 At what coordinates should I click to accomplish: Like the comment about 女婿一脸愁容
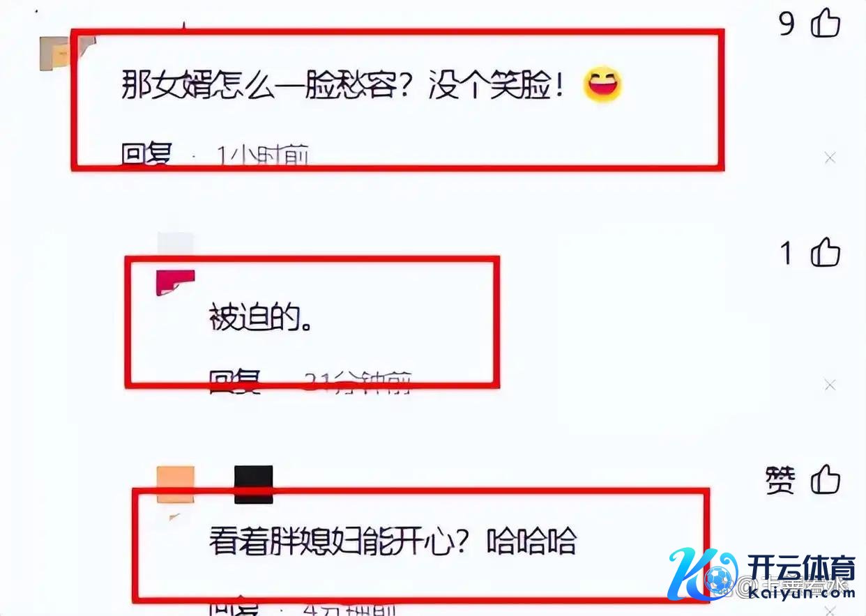pos(826,24)
